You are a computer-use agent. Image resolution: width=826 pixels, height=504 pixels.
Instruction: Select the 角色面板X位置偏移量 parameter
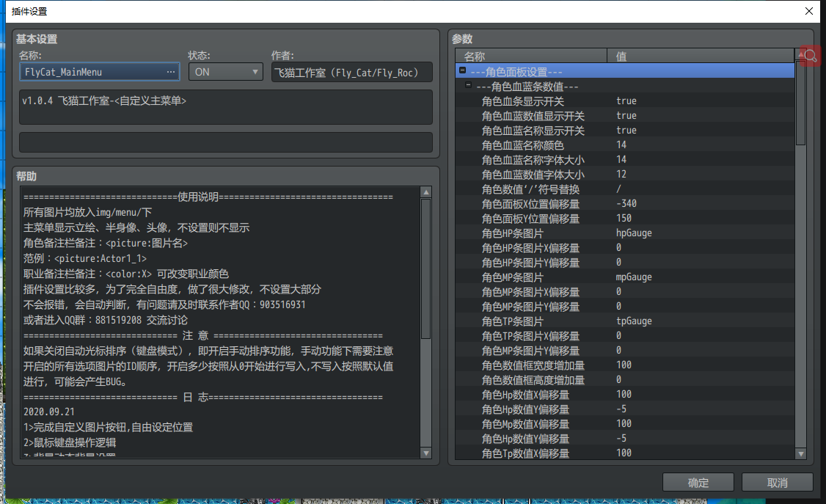(x=625, y=204)
